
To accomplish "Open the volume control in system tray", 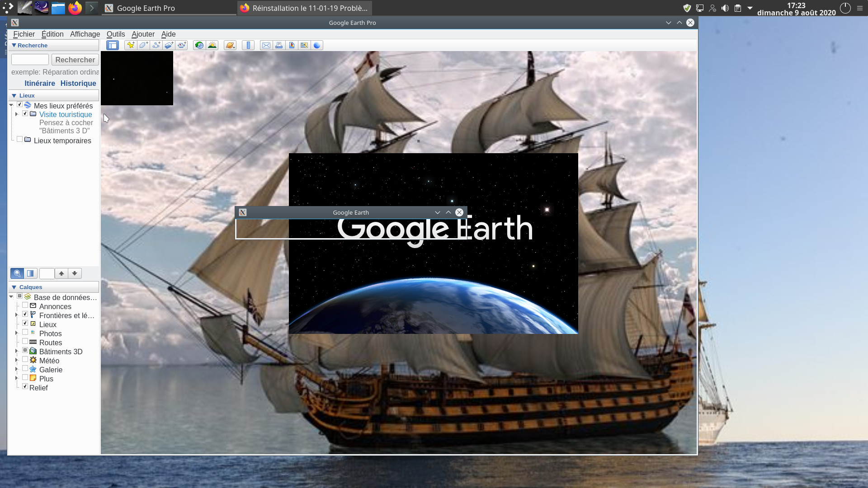I will click(x=725, y=8).
